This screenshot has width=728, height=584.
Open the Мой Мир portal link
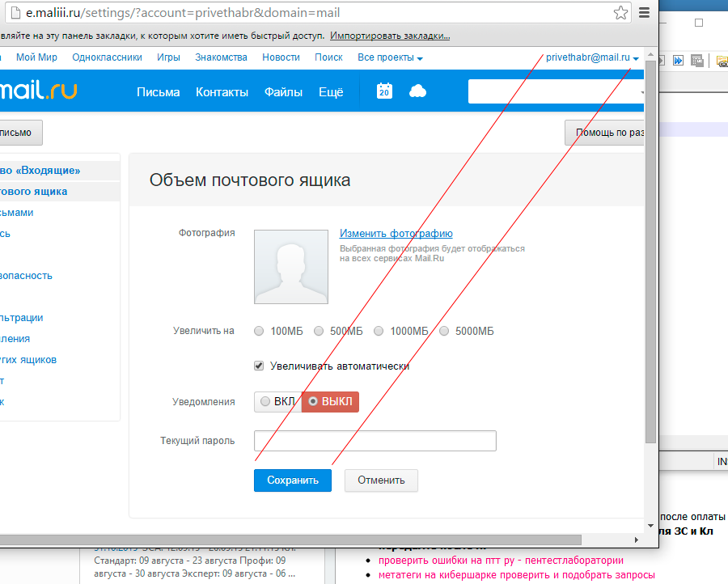[36, 57]
